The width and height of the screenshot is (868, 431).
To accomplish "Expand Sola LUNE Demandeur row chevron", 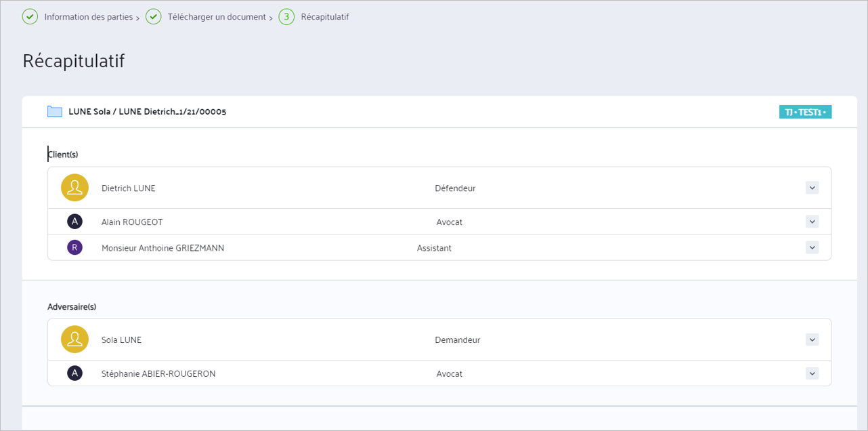I will pos(812,340).
